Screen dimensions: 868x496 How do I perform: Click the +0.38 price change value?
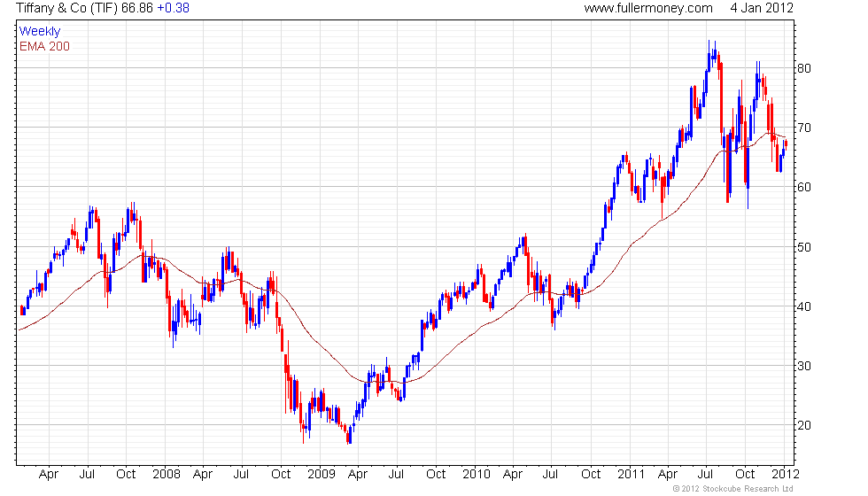[x=174, y=8]
